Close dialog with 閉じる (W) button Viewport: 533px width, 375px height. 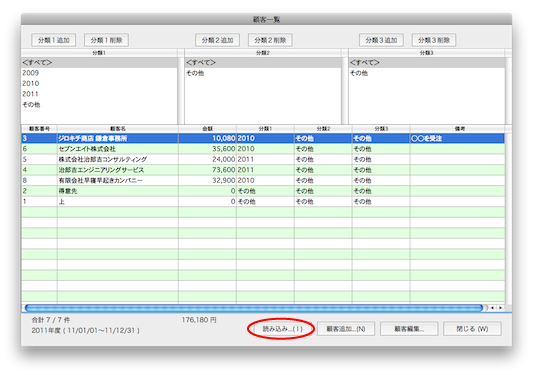pyautogui.click(x=472, y=329)
